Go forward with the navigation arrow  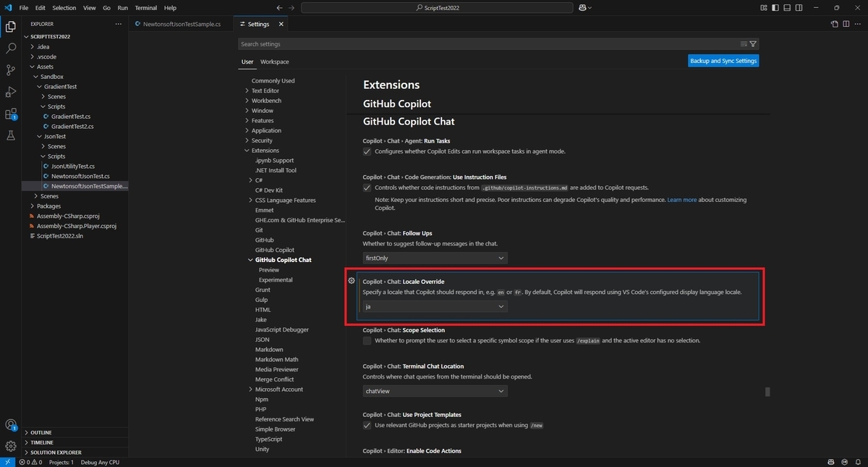(x=292, y=7)
